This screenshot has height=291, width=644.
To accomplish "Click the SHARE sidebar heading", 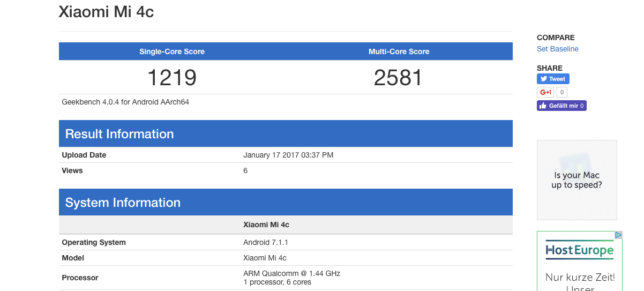I will click(x=550, y=68).
